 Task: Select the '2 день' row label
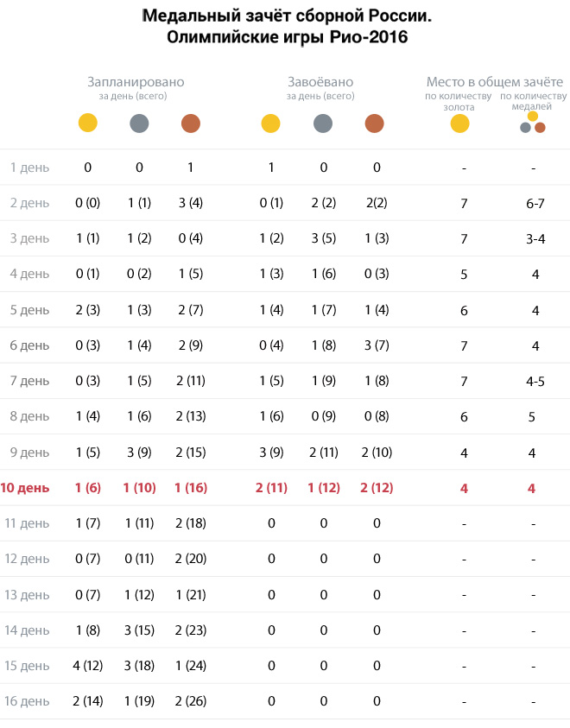click(29, 203)
